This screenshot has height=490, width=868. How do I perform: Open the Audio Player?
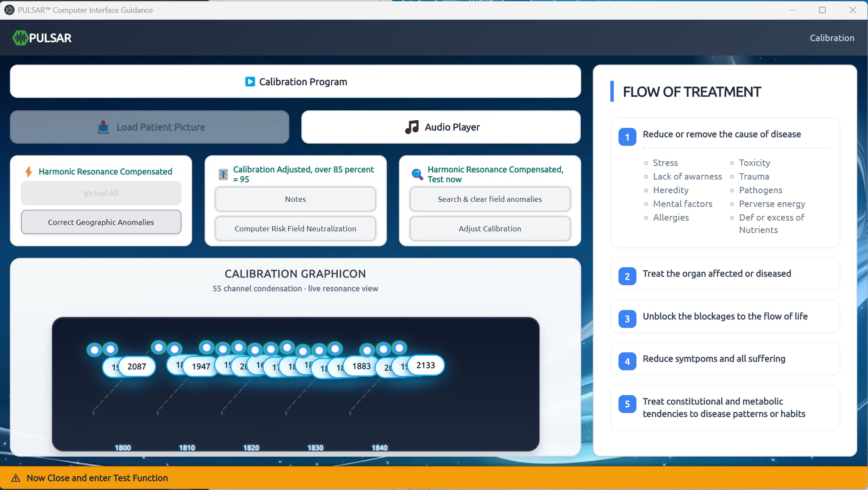tap(441, 127)
